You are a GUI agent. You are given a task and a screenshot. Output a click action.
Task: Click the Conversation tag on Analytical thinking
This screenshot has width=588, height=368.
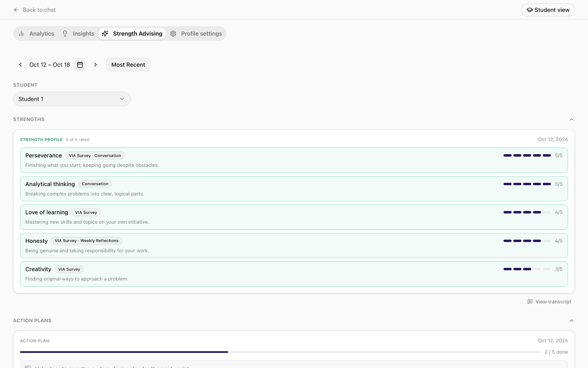pos(95,184)
